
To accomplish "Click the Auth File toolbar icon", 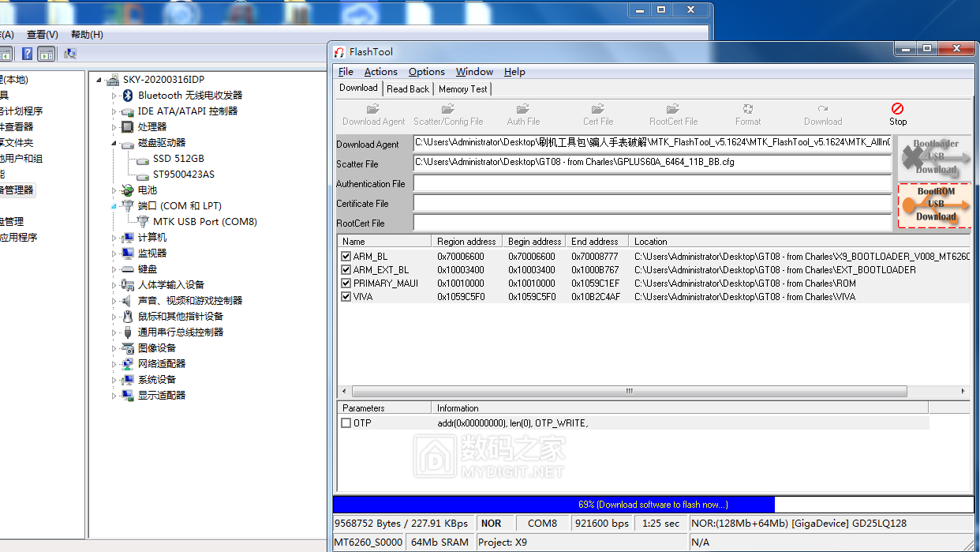I will pos(523,109).
